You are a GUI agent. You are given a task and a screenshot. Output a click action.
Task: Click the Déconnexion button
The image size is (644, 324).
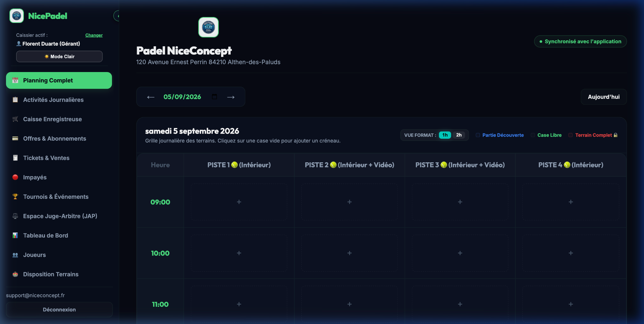tap(59, 310)
